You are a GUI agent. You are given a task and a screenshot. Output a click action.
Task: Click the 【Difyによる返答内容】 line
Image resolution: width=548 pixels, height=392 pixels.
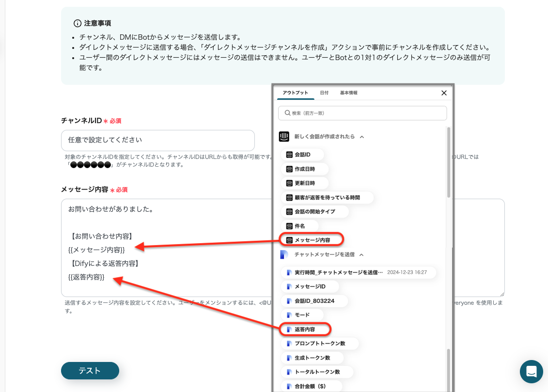pyautogui.click(x=105, y=264)
